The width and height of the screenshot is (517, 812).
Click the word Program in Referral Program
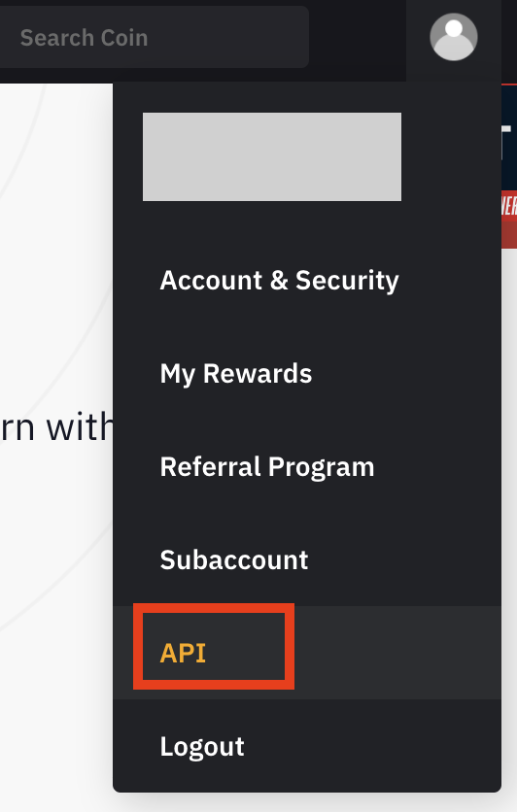(x=322, y=466)
